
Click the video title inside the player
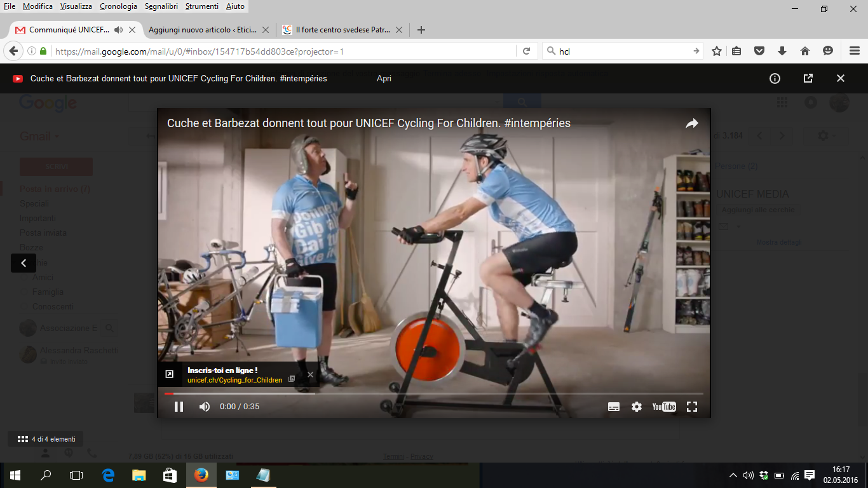(x=369, y=123)
